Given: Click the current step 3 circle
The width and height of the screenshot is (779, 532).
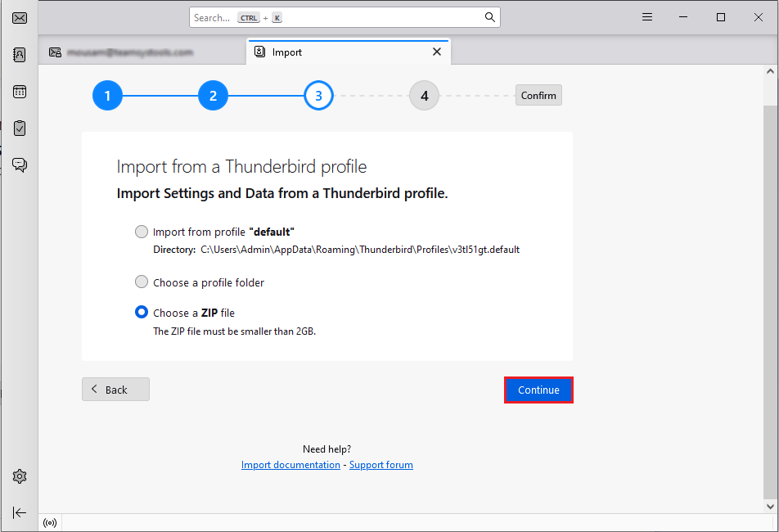Looking at the screenshot, I should click(318, 96).
